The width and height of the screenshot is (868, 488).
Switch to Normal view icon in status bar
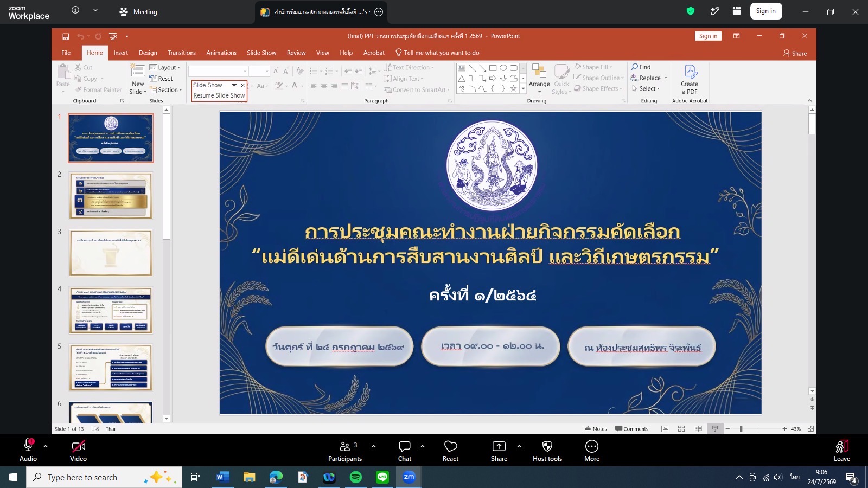[x=665, y=429]
